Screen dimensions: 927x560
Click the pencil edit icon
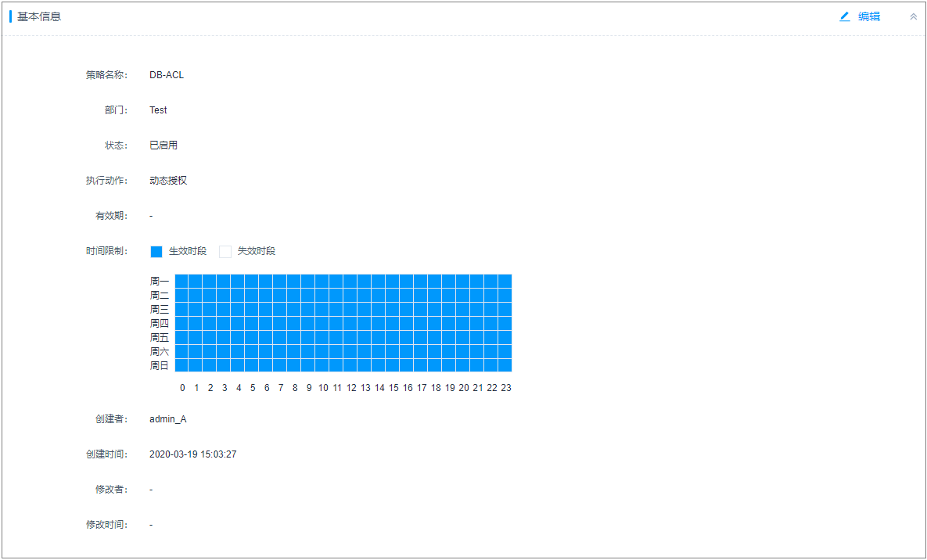coord(845,16)
